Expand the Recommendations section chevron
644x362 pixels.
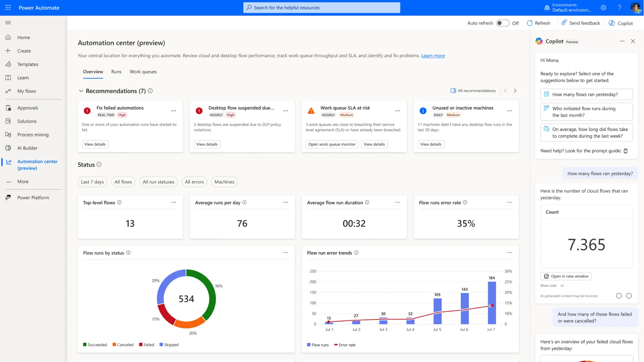tap(81, 90)
